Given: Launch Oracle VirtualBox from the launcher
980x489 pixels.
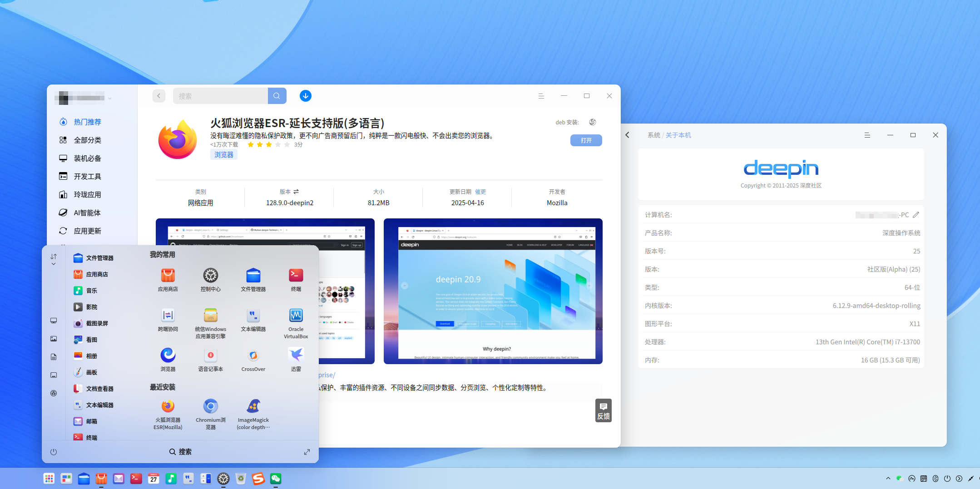Looking at the screenshot, I should [x=296, y=323].
